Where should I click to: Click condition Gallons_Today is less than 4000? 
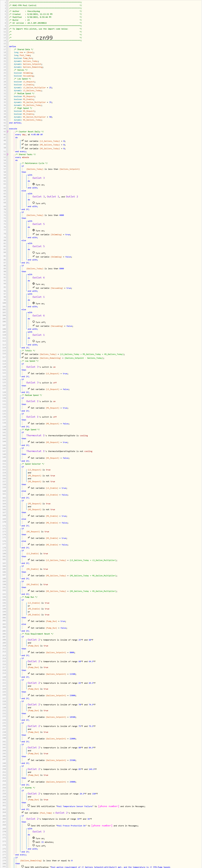(x=45, y=215)
